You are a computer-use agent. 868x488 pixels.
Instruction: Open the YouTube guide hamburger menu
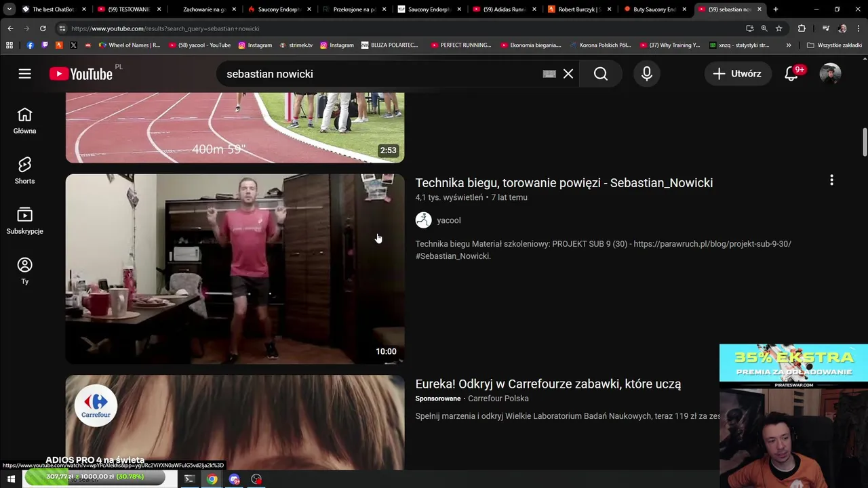(24, 74)
